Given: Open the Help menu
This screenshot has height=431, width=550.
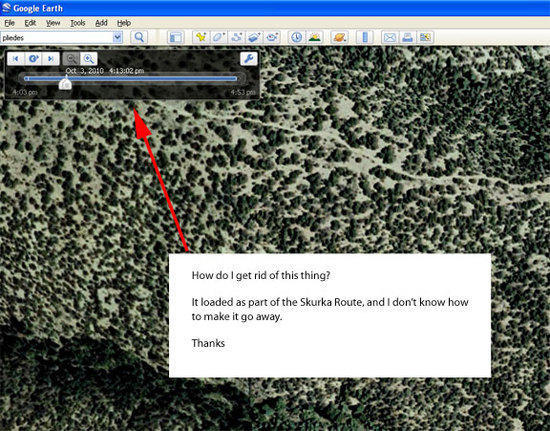Looking at the screenshot, I should pos(124,23).
